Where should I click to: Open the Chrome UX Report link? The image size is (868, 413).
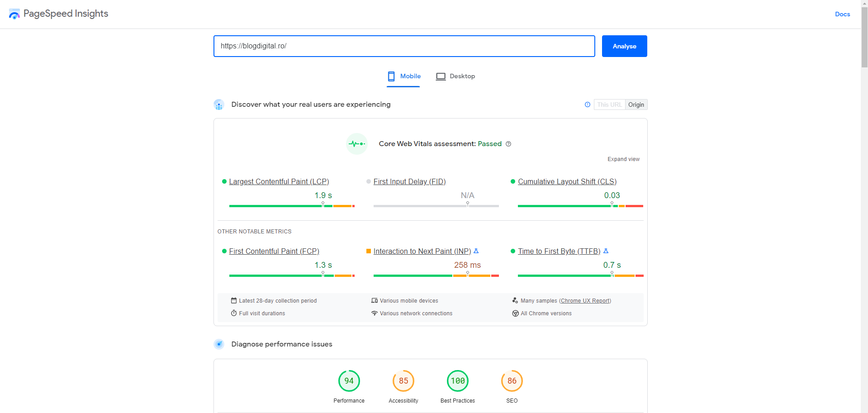(585, 300)
